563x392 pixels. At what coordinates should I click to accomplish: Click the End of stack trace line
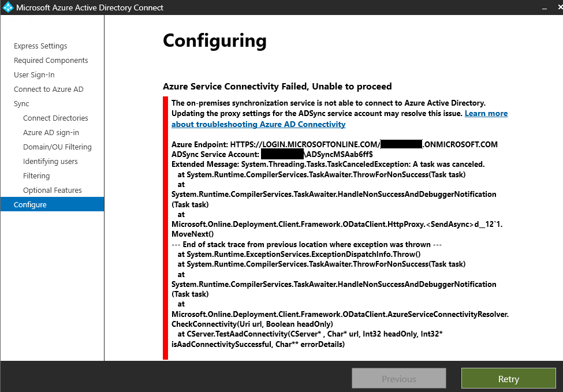tap(307, 244)
